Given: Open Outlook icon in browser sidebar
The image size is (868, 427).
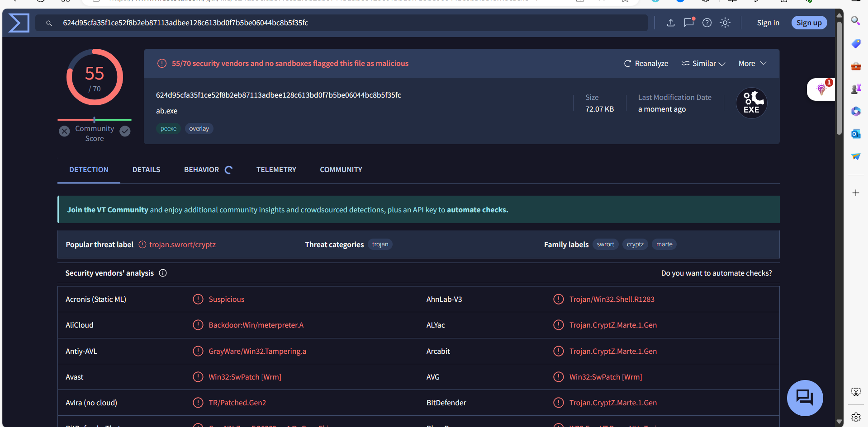Looking at the screenshot, I should (855, 134).
